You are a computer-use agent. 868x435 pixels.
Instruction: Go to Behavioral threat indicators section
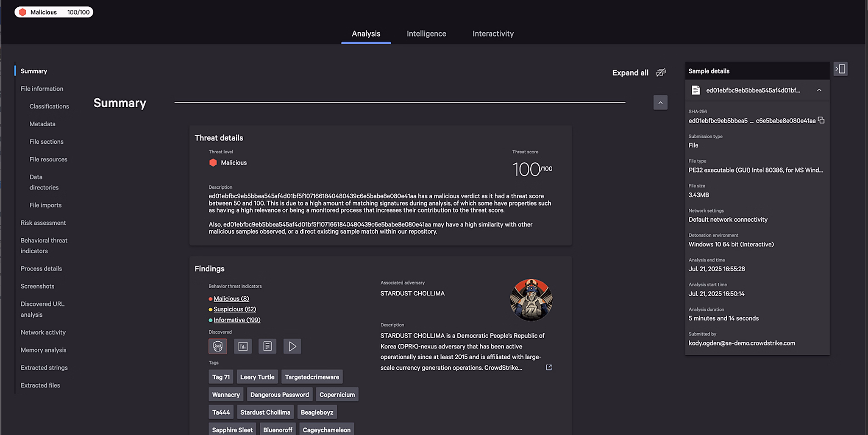click(x=44, y=245)
